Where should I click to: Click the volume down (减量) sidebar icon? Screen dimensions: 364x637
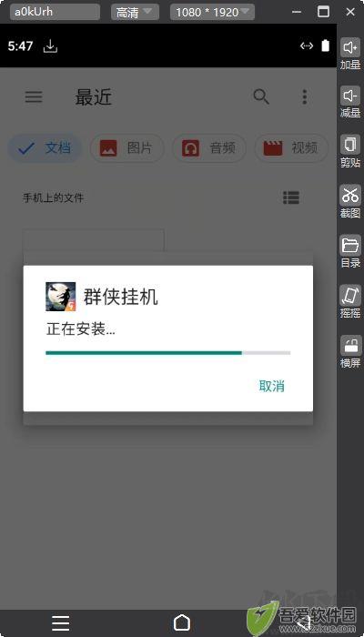[x=349, y=96]
